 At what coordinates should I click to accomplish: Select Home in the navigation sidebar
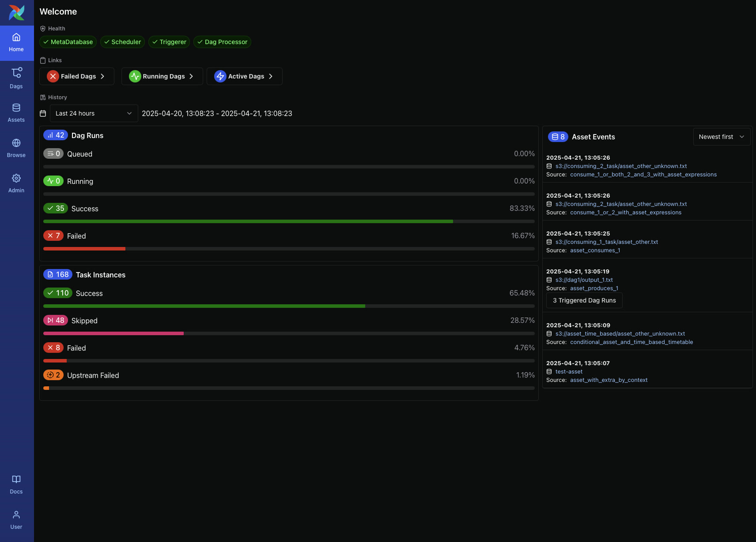coord(16,43)
